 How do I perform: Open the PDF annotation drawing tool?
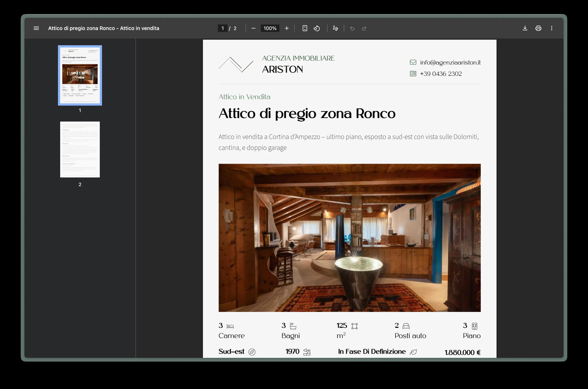pos(335,28)
